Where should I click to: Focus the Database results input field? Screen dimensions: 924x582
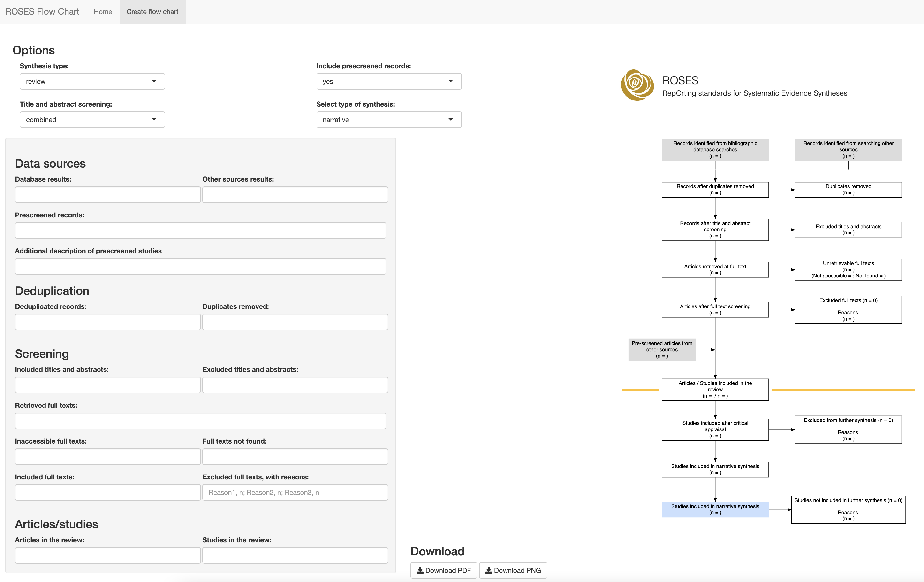107,195
